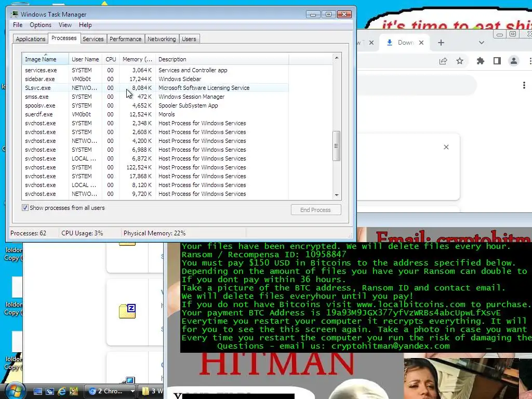532x399 pixels.
Task: Click Switch between windows quick launch icon
Action: [49, 391]
